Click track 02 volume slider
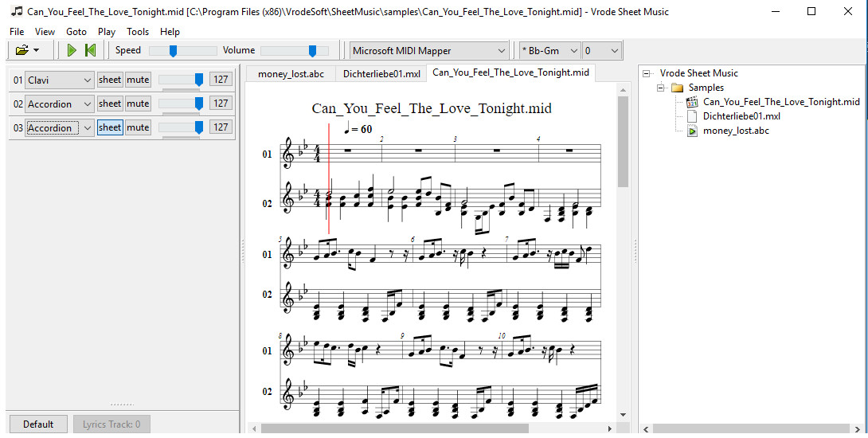Screen dimensions: 868x438 [x=181, y=104]
